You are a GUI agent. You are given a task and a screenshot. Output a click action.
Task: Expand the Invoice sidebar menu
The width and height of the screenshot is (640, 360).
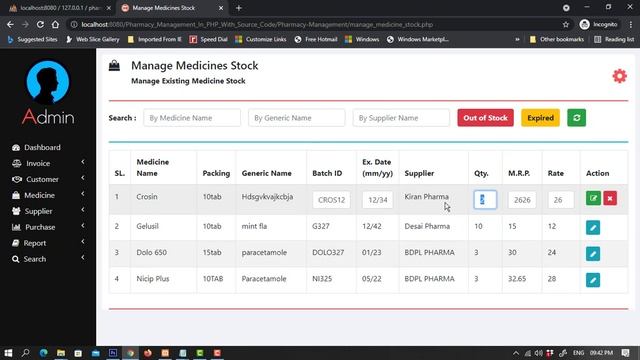pyautogui.click(x=48, y=163)
